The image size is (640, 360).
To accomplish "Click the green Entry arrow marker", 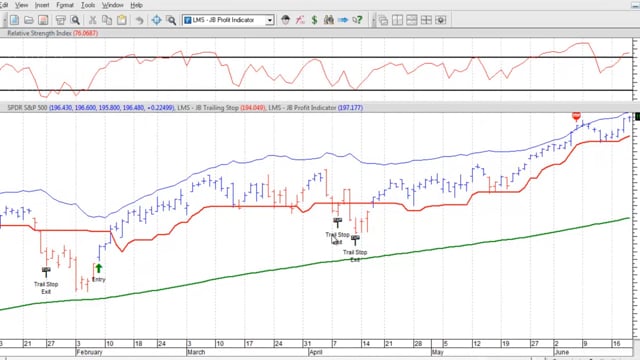I will click(98, 268).
